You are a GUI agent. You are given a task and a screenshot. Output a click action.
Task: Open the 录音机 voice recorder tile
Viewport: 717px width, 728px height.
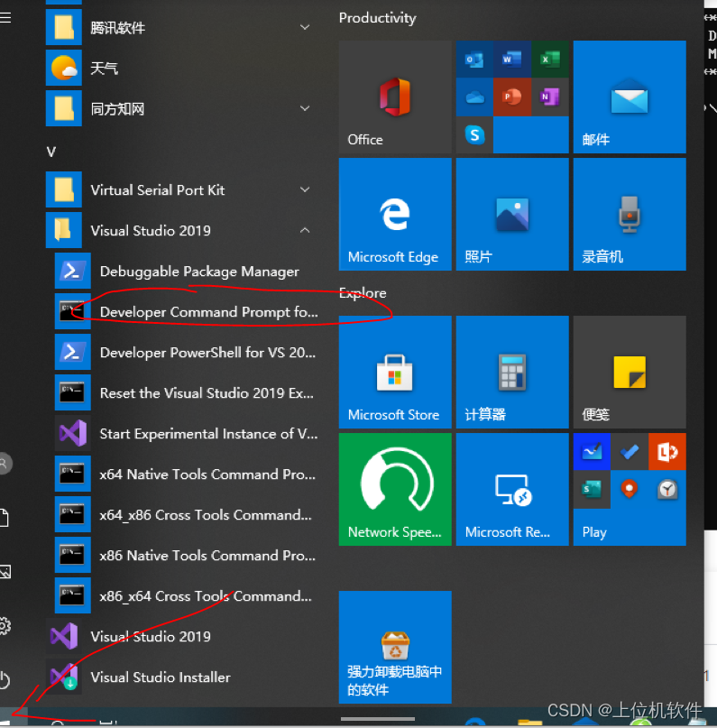[x=630, y=214]
